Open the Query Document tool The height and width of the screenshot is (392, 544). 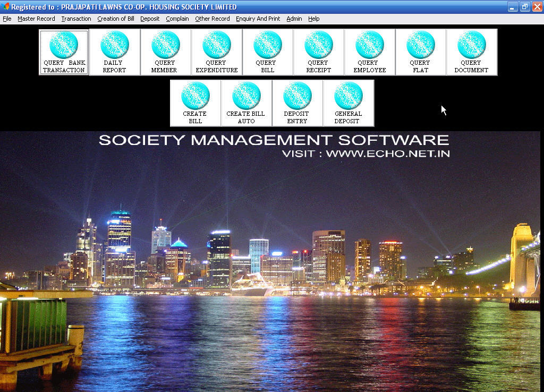(472, 50)
